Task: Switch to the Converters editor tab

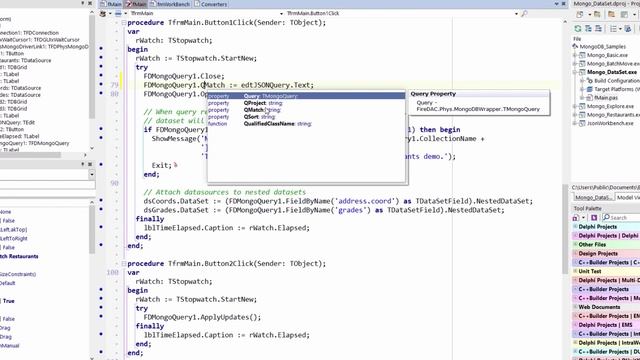Action: point(211,4)
